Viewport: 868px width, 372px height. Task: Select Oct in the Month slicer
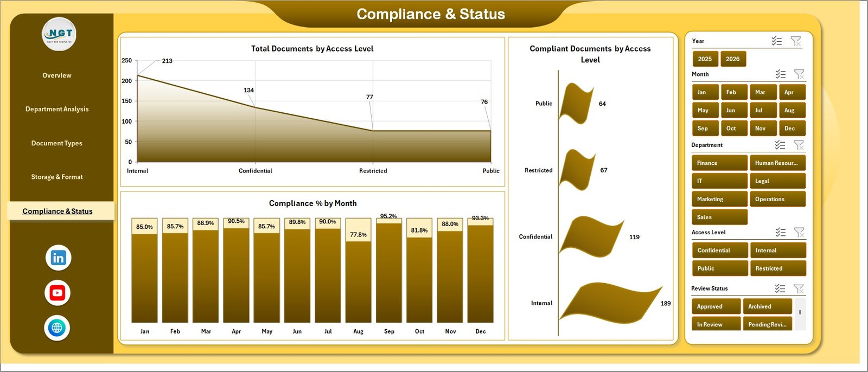[734, 129]
